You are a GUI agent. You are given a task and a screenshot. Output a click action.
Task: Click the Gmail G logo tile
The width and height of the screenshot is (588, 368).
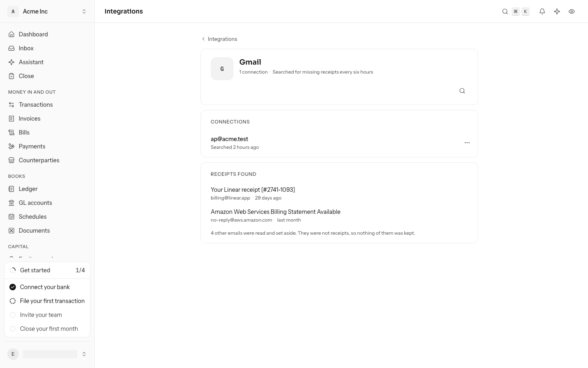(x=222, y=69)
